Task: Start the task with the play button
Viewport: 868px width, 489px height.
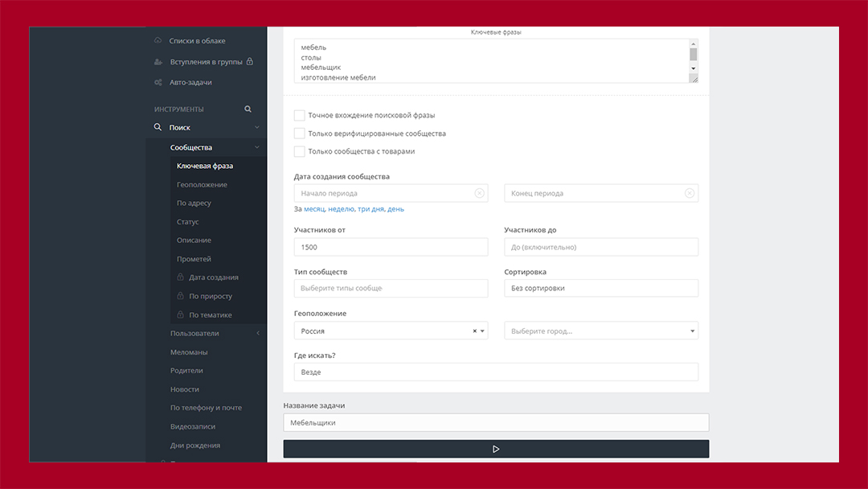Action: tap(496, 449)
